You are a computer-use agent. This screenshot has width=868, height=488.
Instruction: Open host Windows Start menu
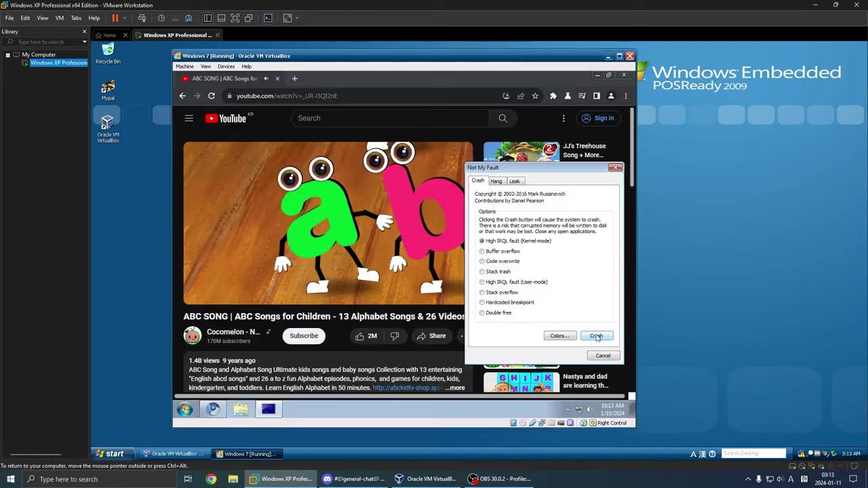11,479
